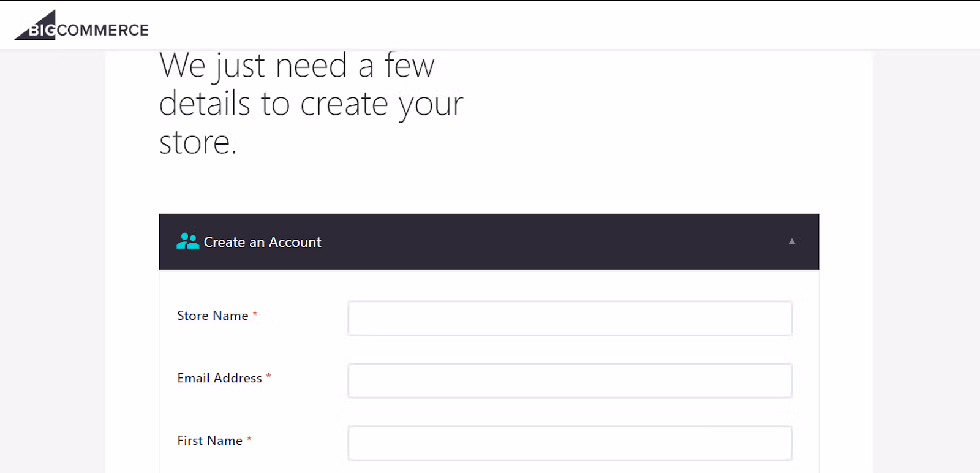Image resolution: width=980 pixels, height=473 pixels.
Task: Click the small gray triangle in the dark bar
Action: tap(793, 241)
